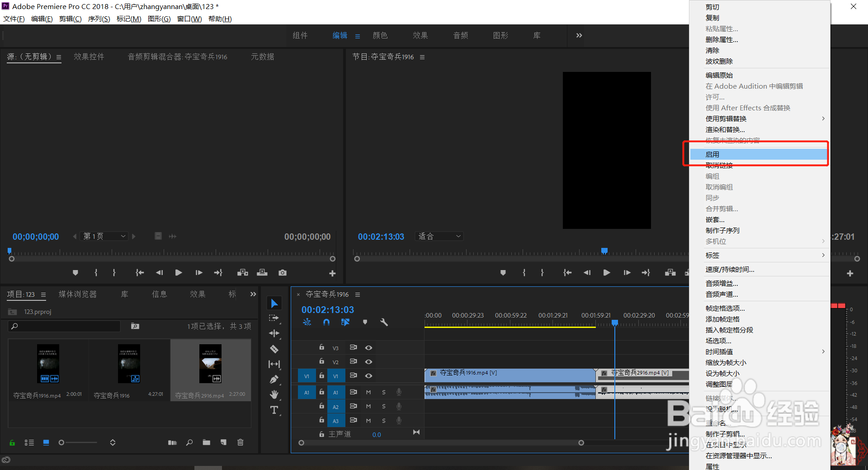The image size is (868, 470).
Task: Switch Project panel to list view
Action: (x=29, y=442)
